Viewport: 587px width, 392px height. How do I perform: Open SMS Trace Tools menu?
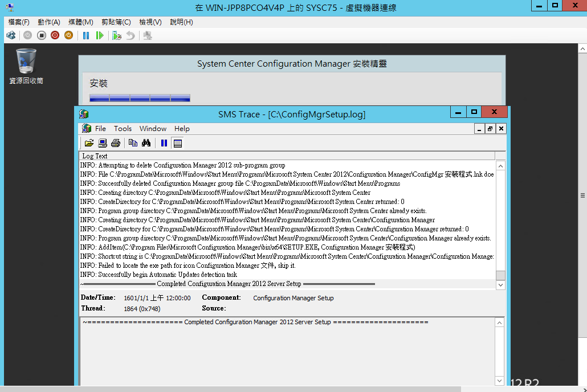pos(123,128)
